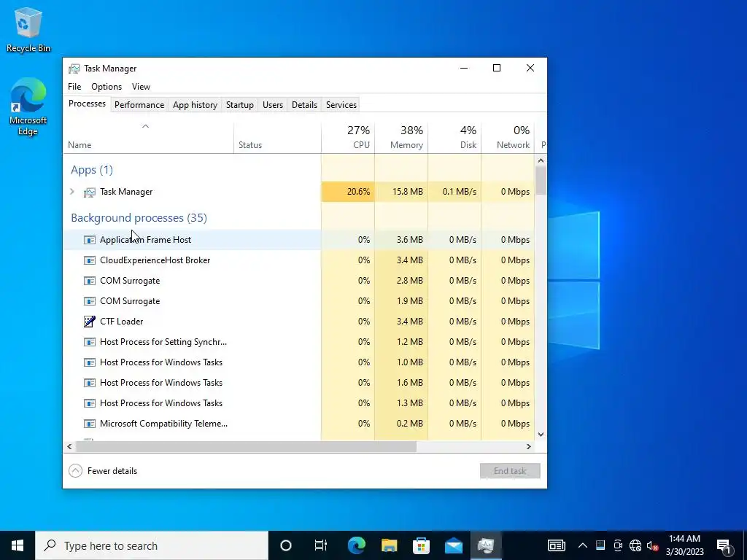Click the Host Process for Setting Synchr... icon

[x=89, y=342]
